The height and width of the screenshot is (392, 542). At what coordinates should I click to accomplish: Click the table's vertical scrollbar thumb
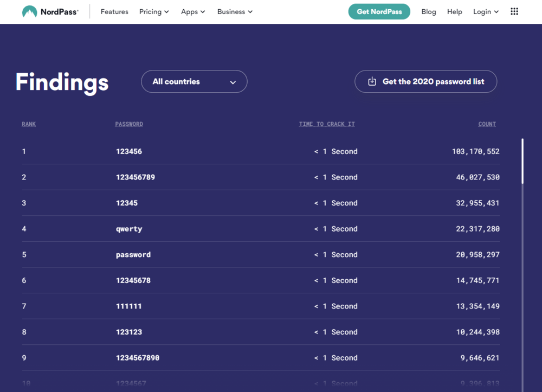(522, 161)
